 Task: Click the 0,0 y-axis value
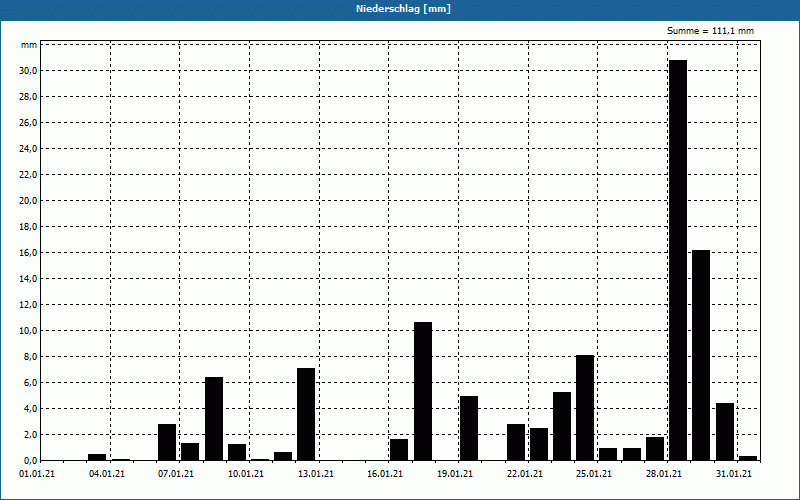(30, 461)
